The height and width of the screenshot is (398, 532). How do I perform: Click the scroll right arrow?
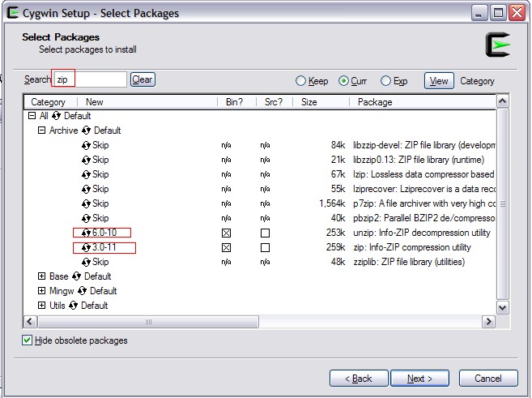tap(488, 322)
